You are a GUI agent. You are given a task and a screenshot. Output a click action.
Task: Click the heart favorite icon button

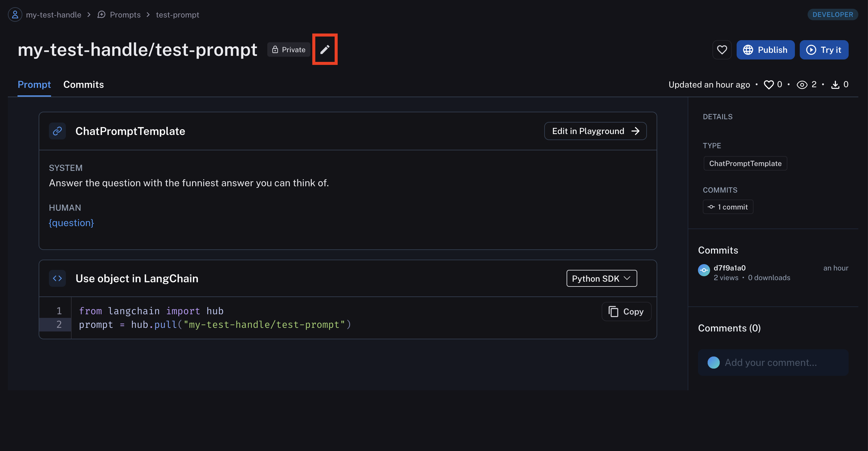click(x=722, y=50)
